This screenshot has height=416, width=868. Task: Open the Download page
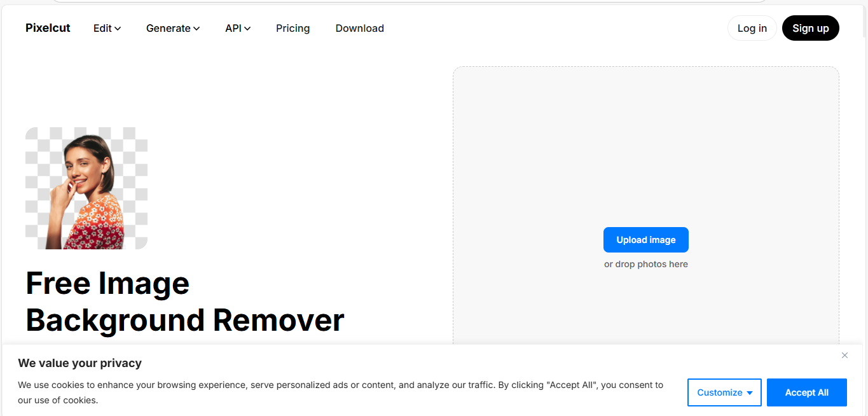[359, 28]
